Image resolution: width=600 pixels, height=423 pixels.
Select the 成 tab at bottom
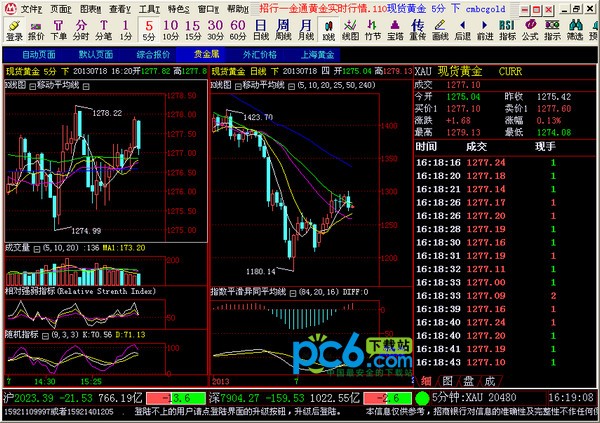(490, 381)
